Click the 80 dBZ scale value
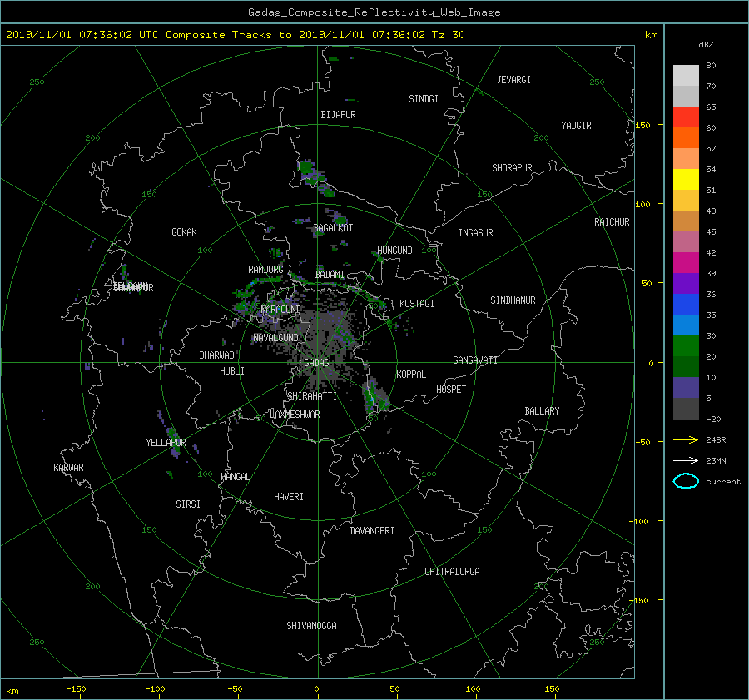This screenshot has width=749, height=700. coord(711,66)
